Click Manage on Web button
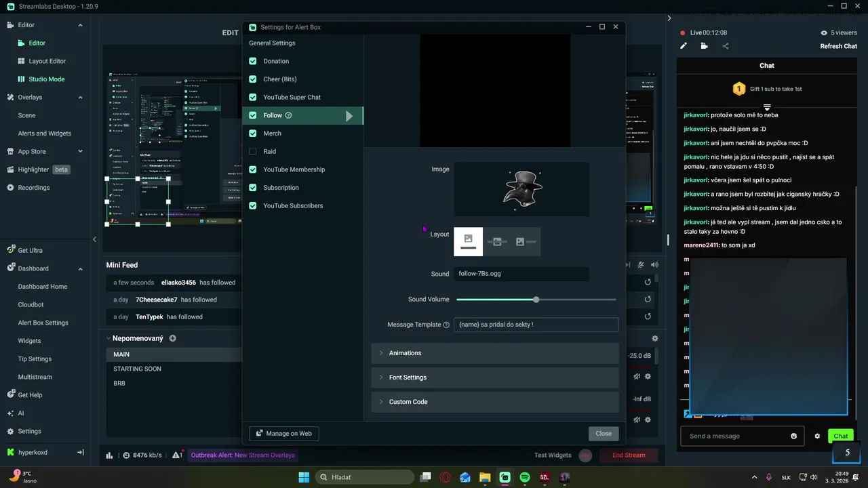Viewport: 868px width, 488px height. [284, 434]
